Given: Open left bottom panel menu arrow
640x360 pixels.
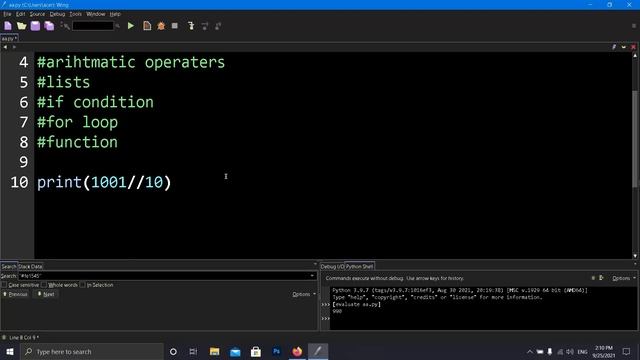Looking at the screenshot, I should 315,264.
